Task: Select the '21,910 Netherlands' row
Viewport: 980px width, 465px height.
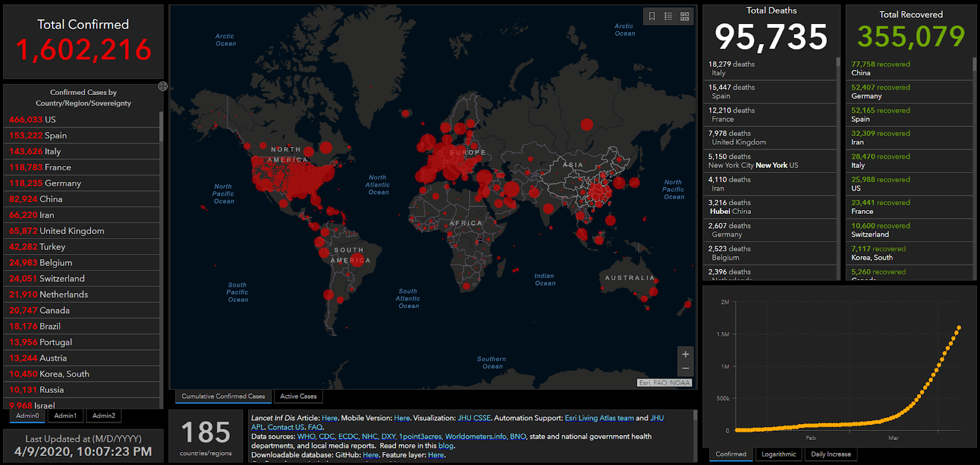Action: [x=82, y=295]
